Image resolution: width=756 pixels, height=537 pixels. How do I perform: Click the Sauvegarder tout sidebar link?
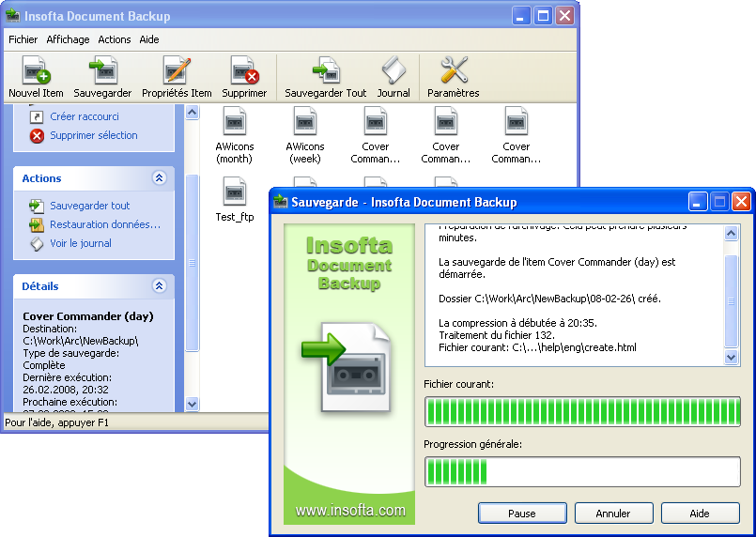(89, 206)
